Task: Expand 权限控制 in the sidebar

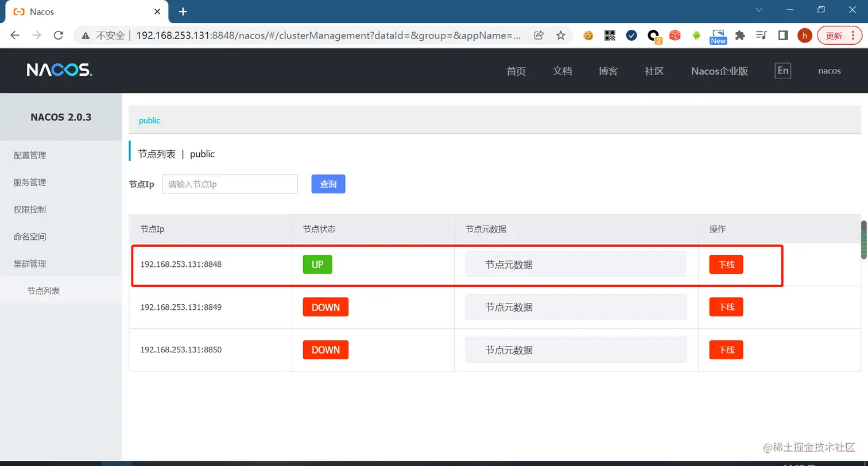Action: pyautogui.click(x=61, y=209)
